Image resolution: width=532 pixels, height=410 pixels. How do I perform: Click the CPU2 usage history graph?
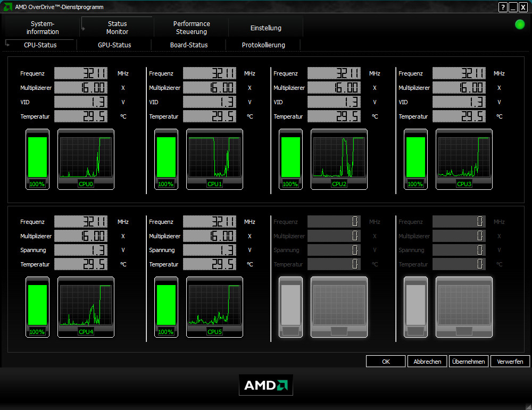coord(339,159)
